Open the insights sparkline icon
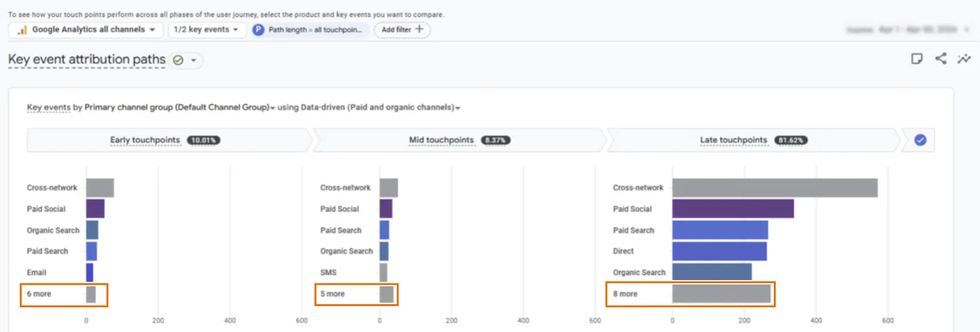Screen dimensions: 980x332 [964, 59]
